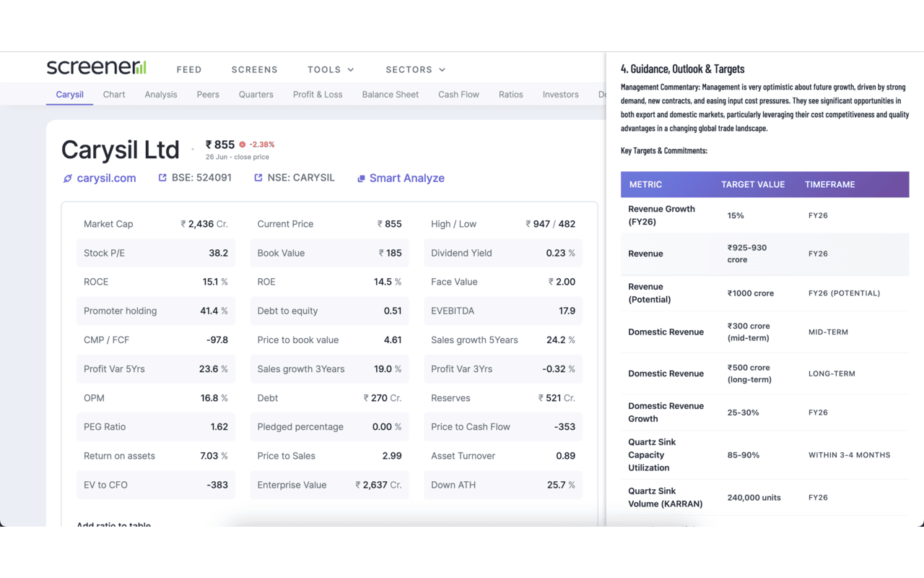
Task: Open the Feed menu item
Action: pos(189,69)
